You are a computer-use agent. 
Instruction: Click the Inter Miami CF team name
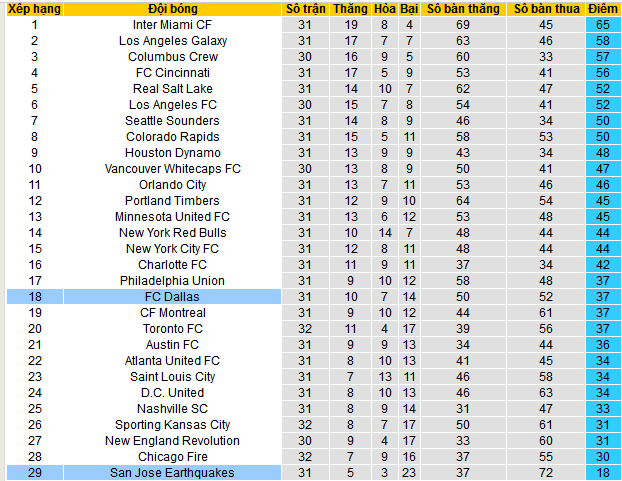tap(172, 24)
